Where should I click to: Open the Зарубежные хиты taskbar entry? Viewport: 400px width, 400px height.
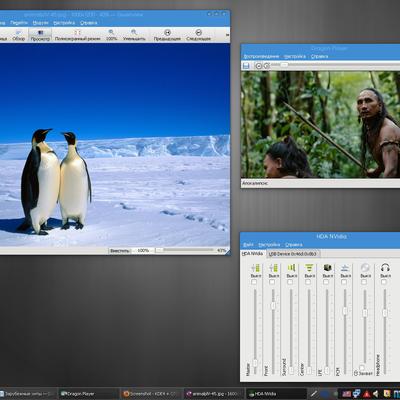pos(28,394)
